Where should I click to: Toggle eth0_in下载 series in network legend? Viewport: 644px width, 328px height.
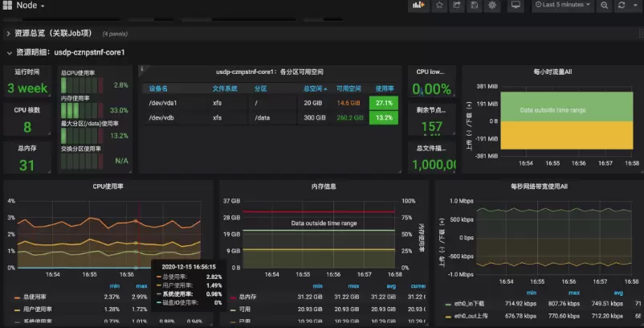click(x=464, y=304)
